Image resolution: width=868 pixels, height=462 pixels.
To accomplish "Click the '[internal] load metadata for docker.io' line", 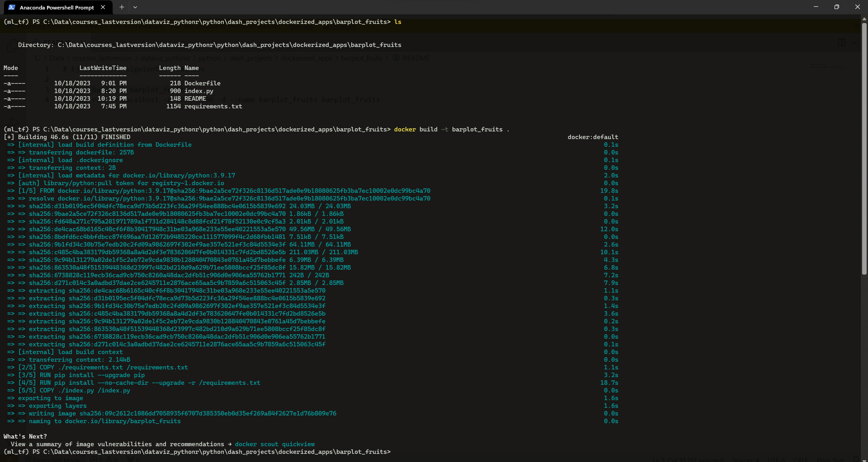I will (121, 175).
